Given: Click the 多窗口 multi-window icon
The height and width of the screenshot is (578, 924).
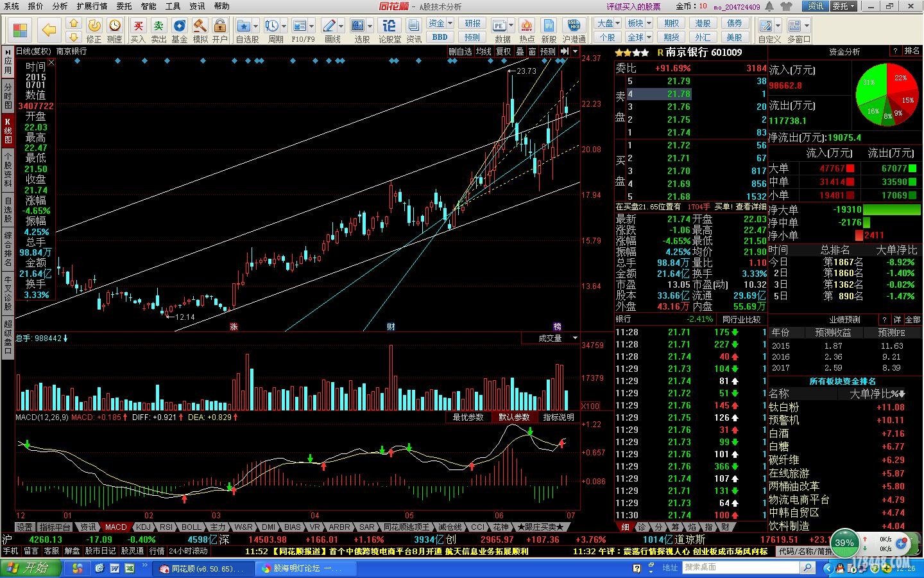Looking at the screenshot, I should click(795, 26).
